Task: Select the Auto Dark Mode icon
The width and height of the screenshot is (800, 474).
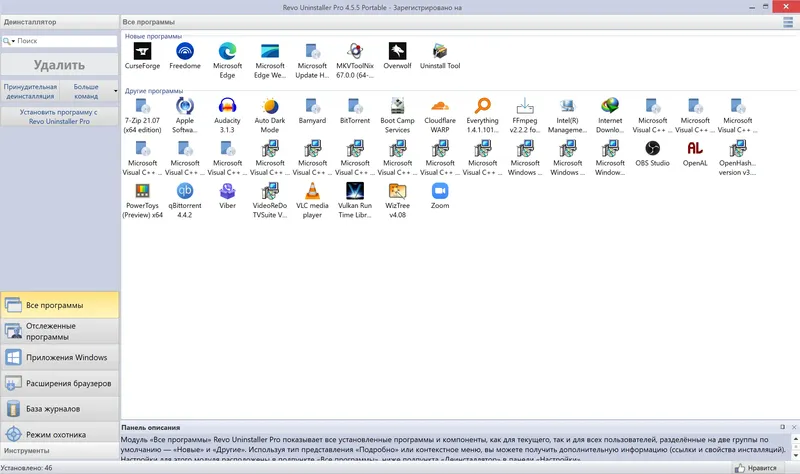Action: [270, 106]
